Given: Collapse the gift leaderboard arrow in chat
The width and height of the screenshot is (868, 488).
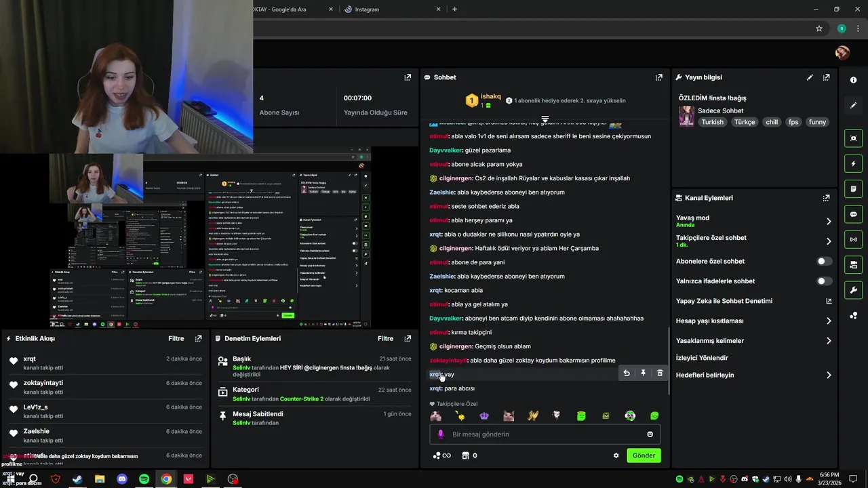Looking at the screenshot, I should [545, 119].
